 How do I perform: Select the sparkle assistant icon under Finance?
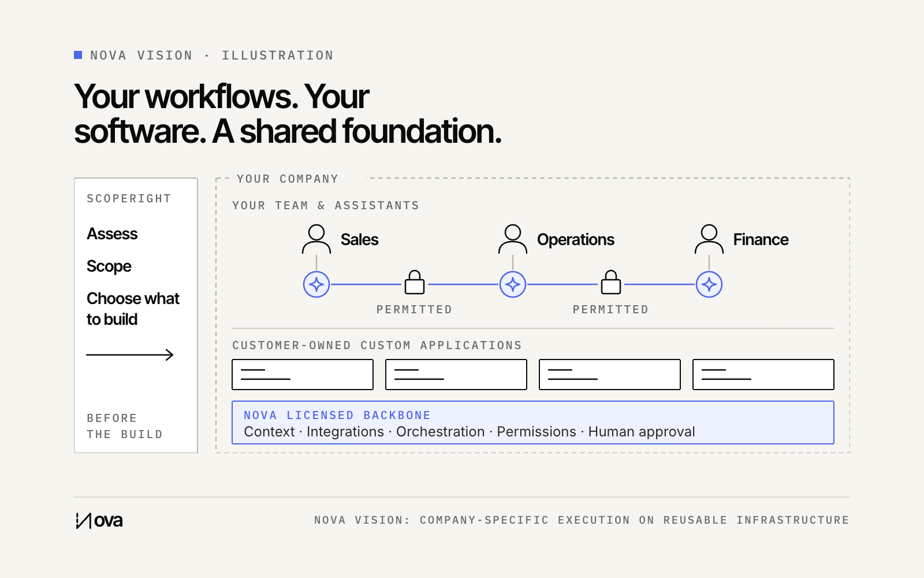coord(709,284)
